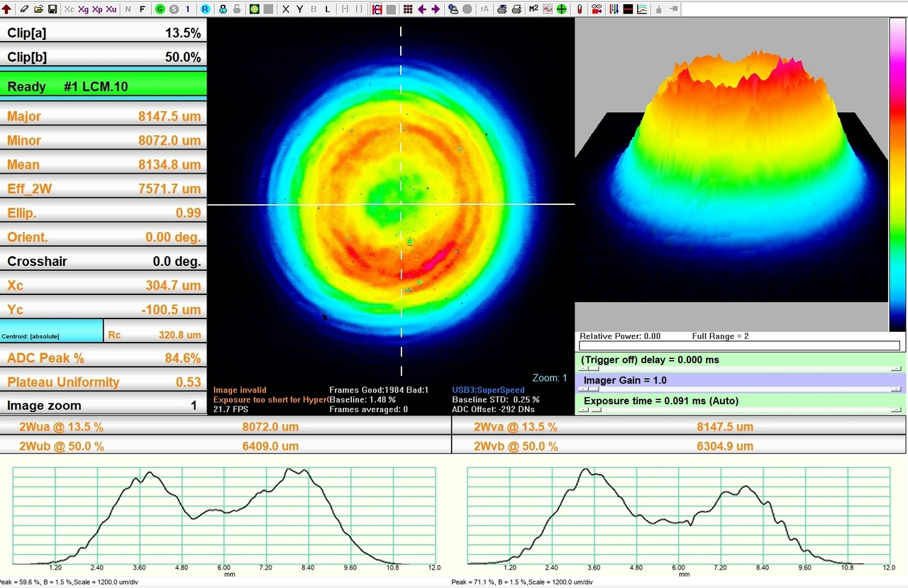Save data using the floppy disk icon
Screen dimensions: 908x588
52,9
